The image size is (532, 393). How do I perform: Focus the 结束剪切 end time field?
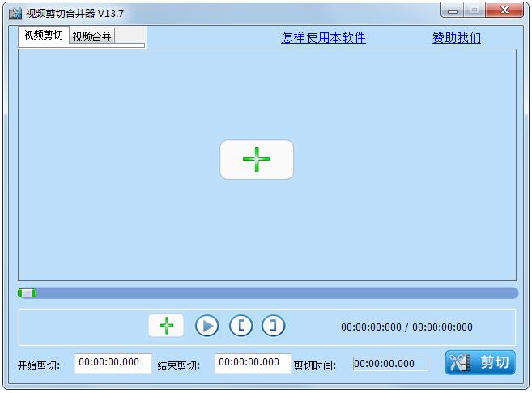point(253,363)
